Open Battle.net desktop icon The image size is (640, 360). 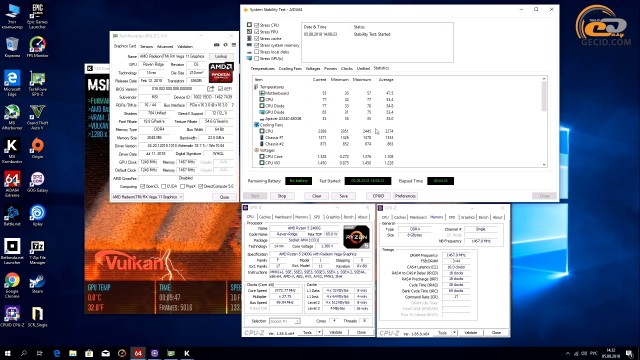tap(12, 216)
